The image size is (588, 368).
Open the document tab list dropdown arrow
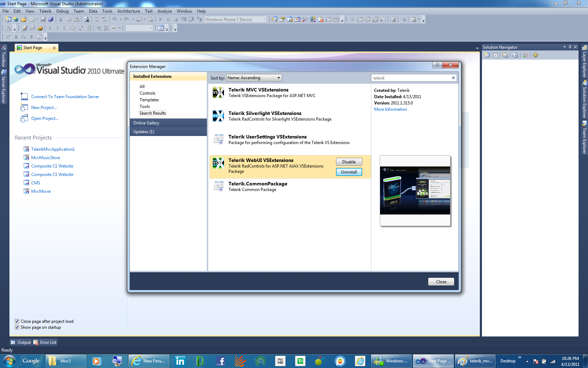pyautogui.click(x=477, y=48)
